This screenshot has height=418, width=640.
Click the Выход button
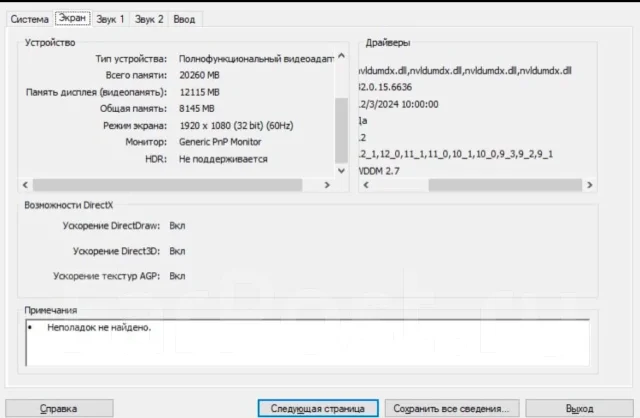pos(580,408)
